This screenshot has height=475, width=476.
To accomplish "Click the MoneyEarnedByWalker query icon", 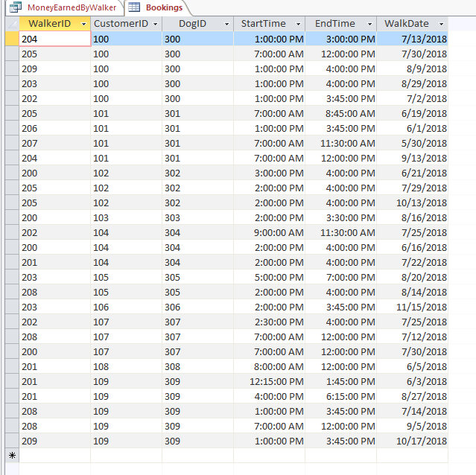I will 16,7.
